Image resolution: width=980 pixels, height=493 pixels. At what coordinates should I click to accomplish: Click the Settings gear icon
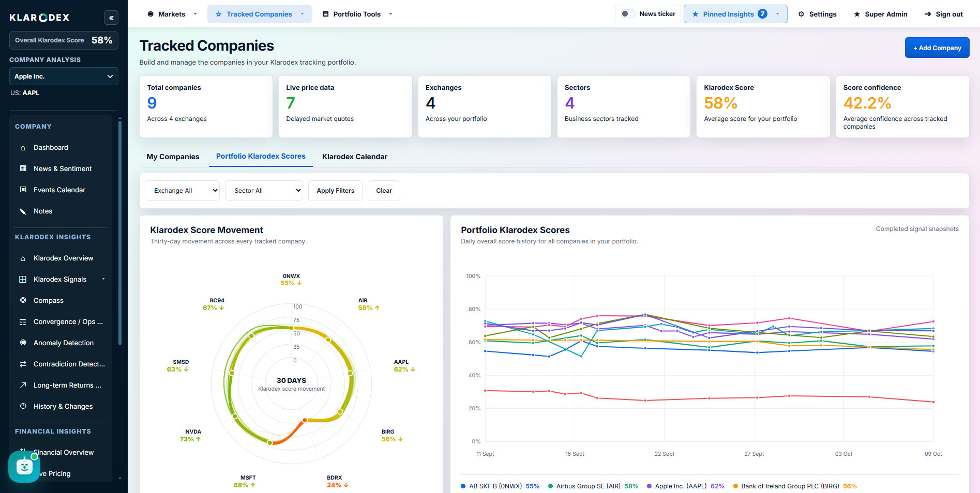[801, 14]
